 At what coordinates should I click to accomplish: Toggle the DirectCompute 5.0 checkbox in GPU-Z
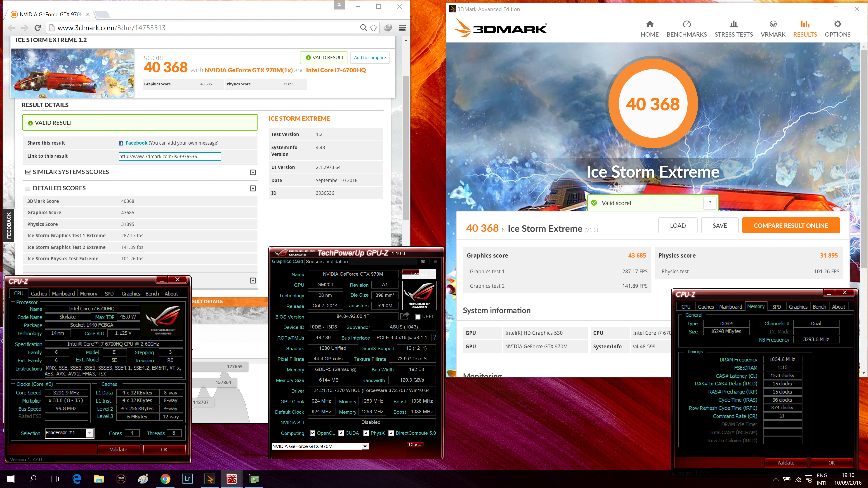pyautogui.click(x=391, y=433)
